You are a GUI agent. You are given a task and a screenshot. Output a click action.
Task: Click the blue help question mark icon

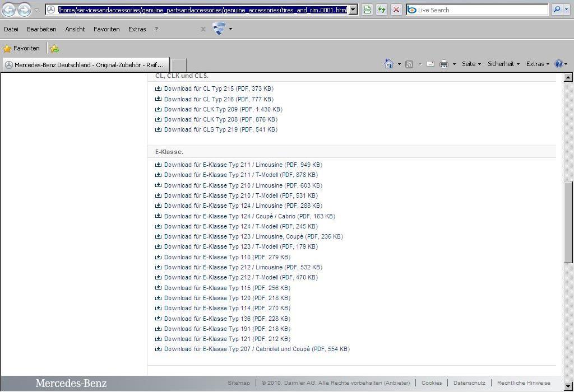coord(559,64)
